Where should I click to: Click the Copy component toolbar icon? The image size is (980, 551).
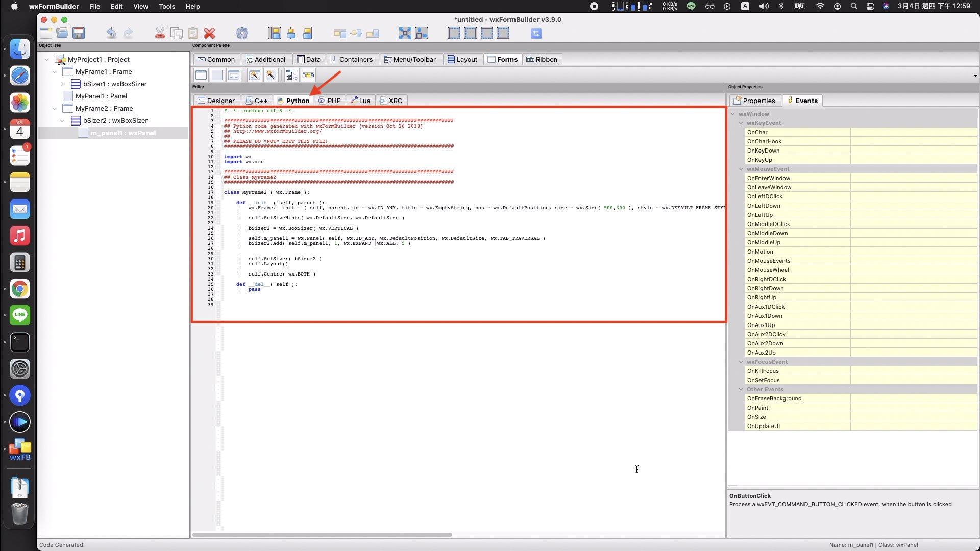point(177,33)
